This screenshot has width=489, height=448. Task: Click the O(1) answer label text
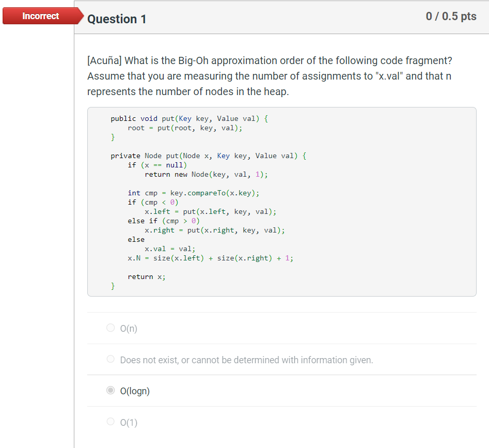(129, 422)
